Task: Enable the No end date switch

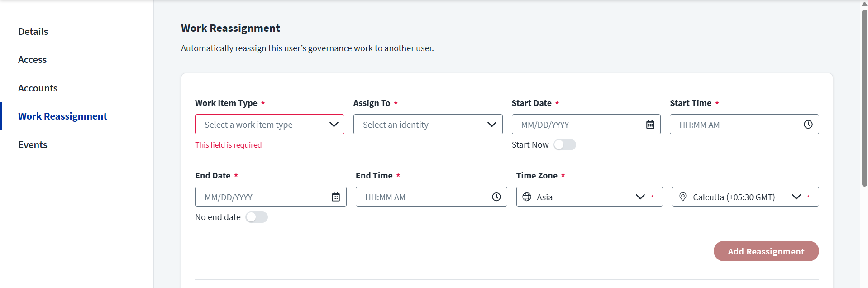Action: [257, 217]
